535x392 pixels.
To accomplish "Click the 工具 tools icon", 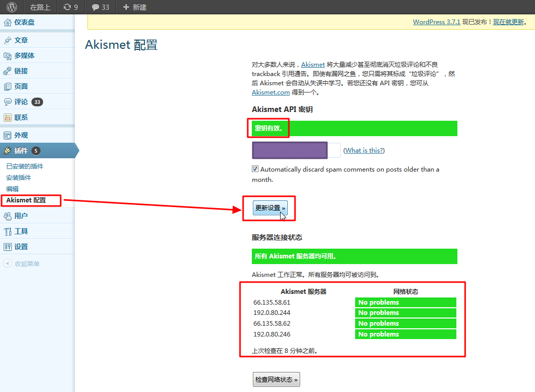I will [7, 231].
